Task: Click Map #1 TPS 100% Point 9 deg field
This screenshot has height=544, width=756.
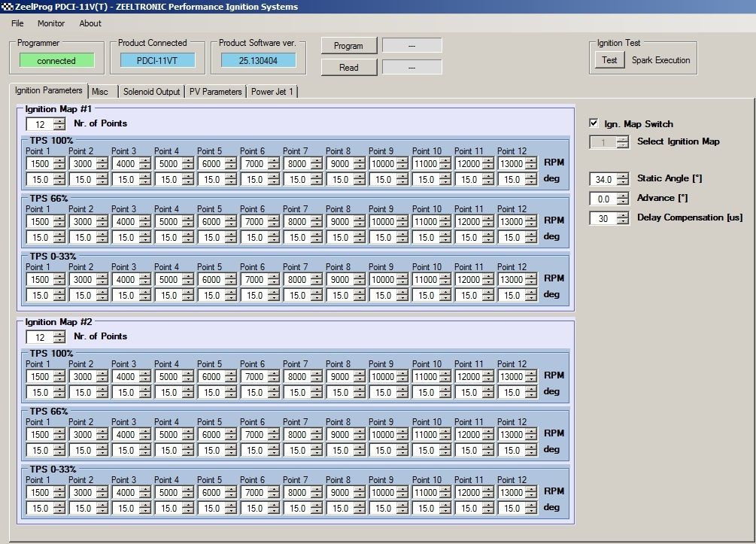Action: click(384, 179)
